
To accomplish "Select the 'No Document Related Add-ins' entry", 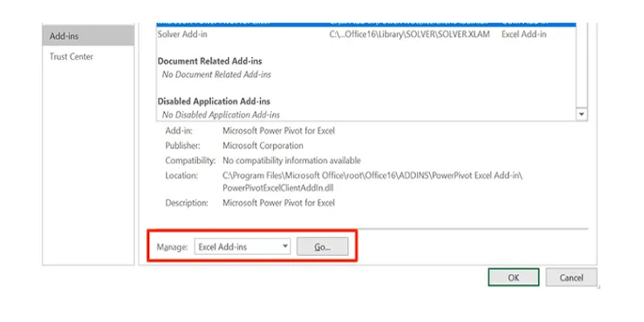I will [217, 75].
